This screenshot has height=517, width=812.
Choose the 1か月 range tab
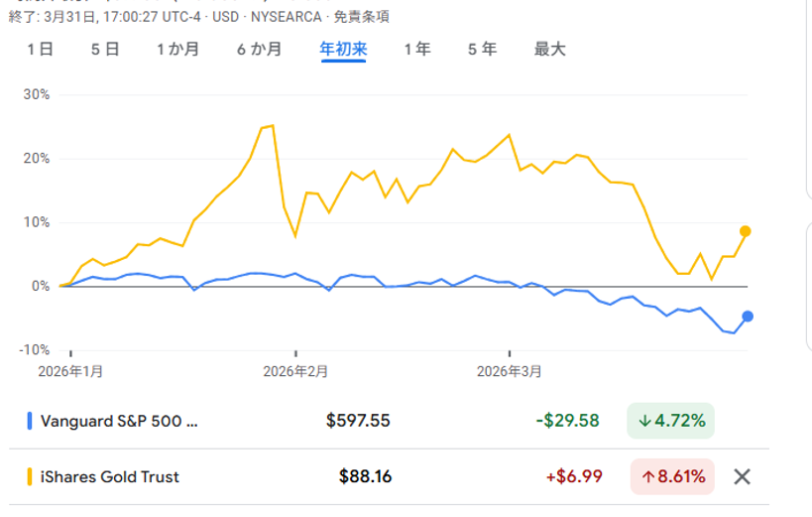coord(178,49)
